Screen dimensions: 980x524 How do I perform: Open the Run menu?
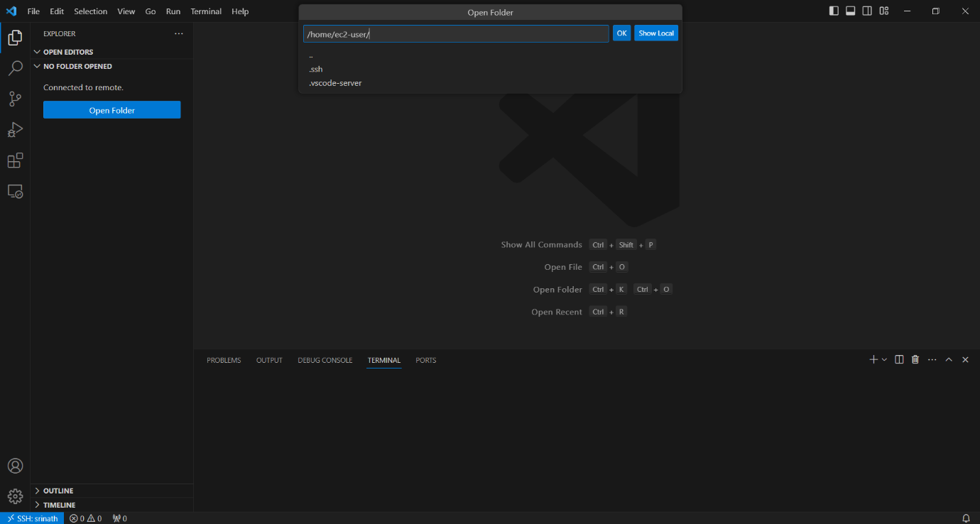tap(173, 11)
